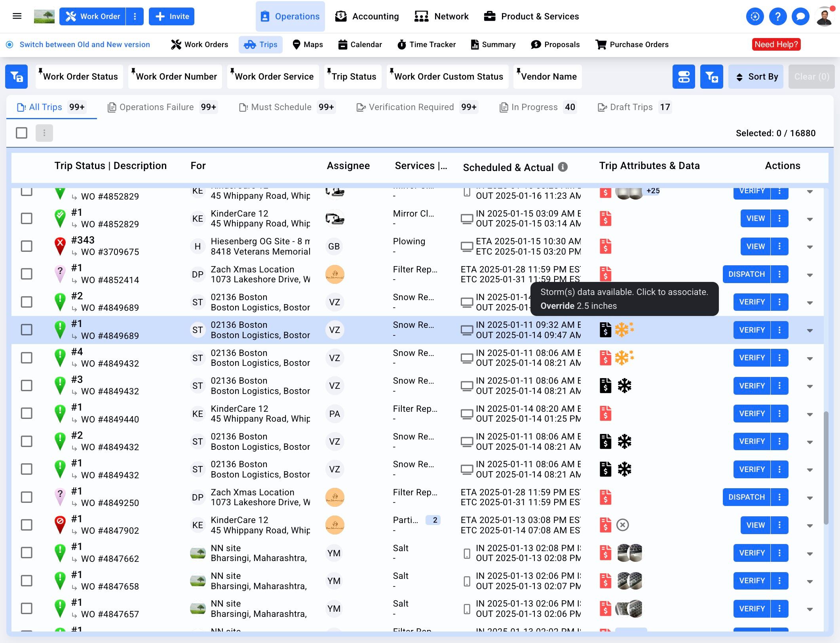The image size is (840, 643).
Task: Open the chat messages icon
Action: coord(800,16)
